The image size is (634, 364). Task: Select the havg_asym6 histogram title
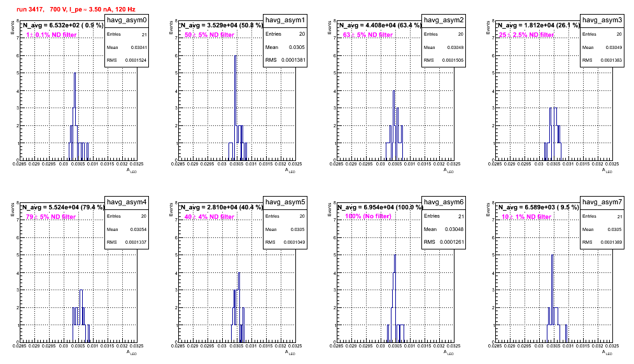click(x=444, y=202)
